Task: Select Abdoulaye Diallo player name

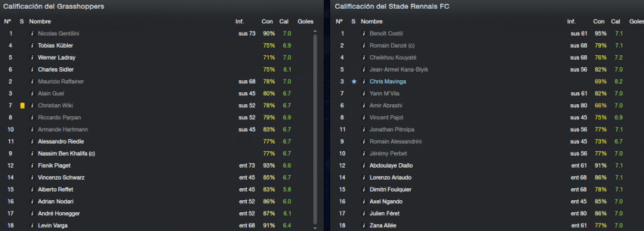Action: click(x=391, y=166)
